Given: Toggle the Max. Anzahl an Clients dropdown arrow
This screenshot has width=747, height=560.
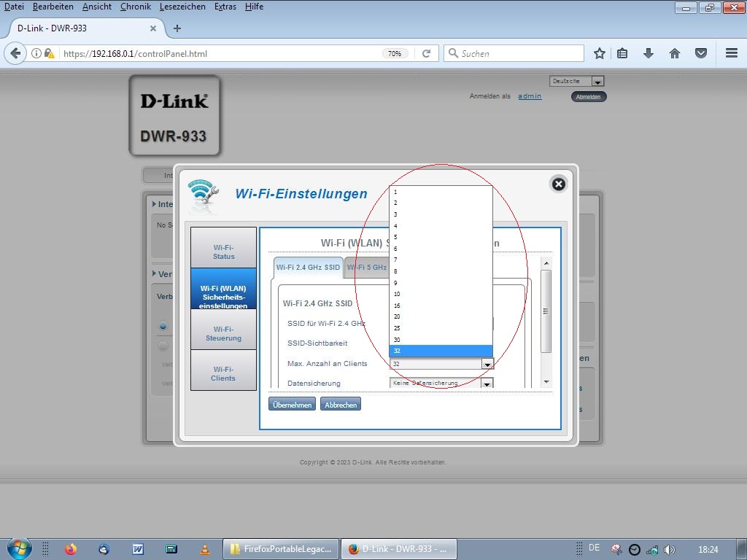Looking at the screenshot, I should [487, 365].
